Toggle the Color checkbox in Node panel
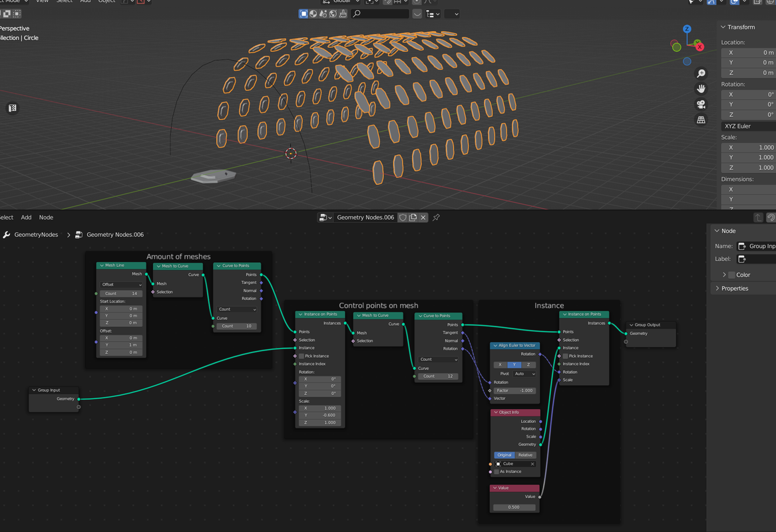The image size is (776, 532). coord(731,275)
